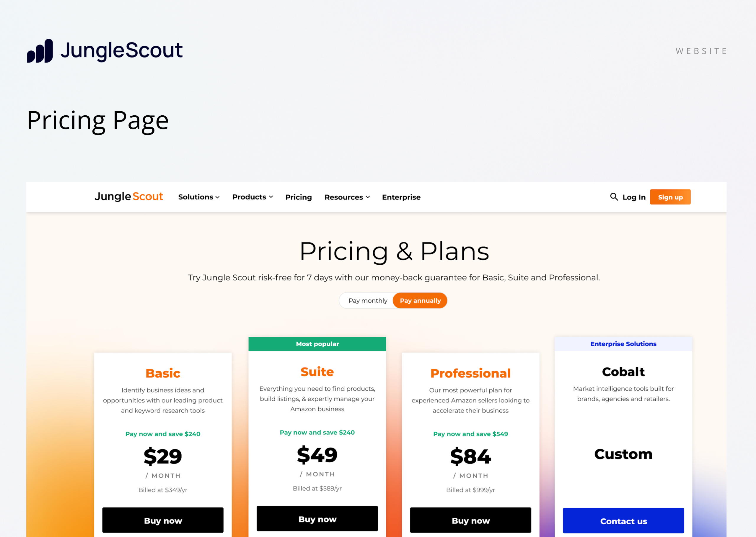Click the blue Contact us button

(x=623, y=521)
